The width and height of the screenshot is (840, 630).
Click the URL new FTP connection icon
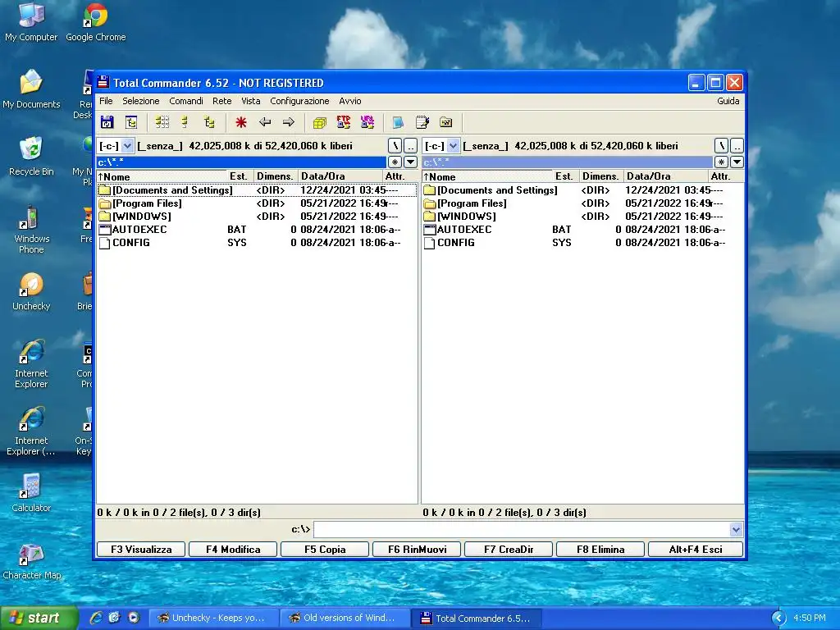(x=367, y=122)
